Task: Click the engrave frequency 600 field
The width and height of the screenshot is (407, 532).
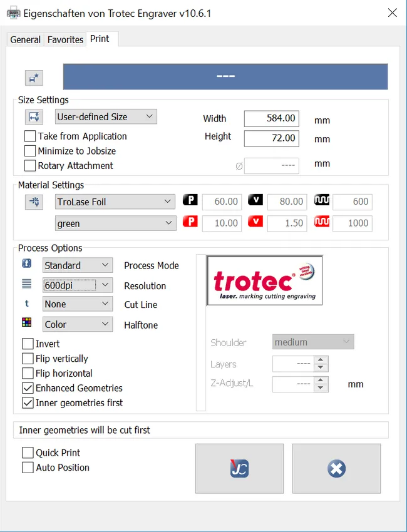Action: [x=353, y=202]
